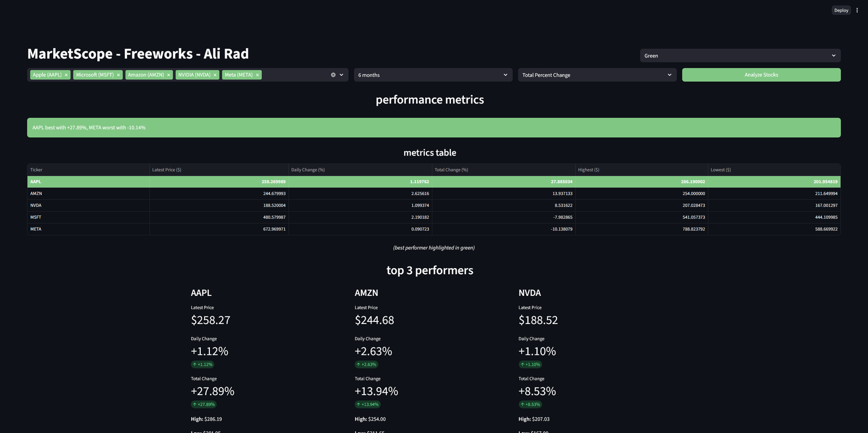Click the -10.138079 total change cell
Image resolution: width=868 pixels, height=433 pixels.
point(503,229)
